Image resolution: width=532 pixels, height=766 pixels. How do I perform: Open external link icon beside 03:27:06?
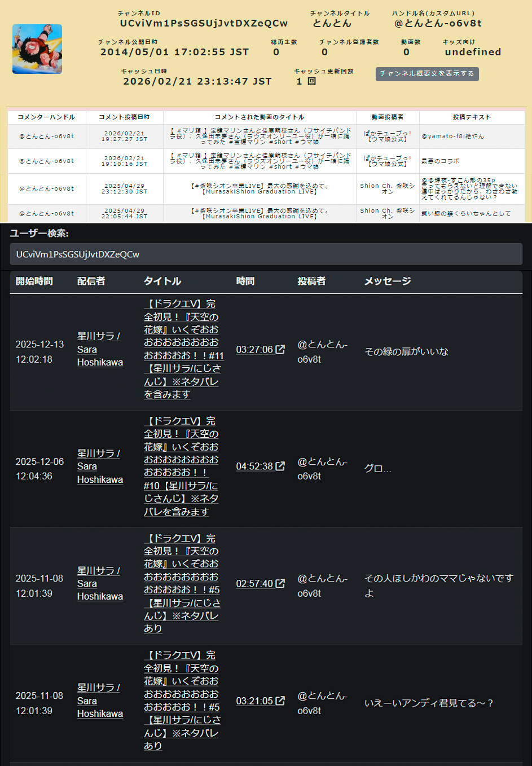click(280, 350)
